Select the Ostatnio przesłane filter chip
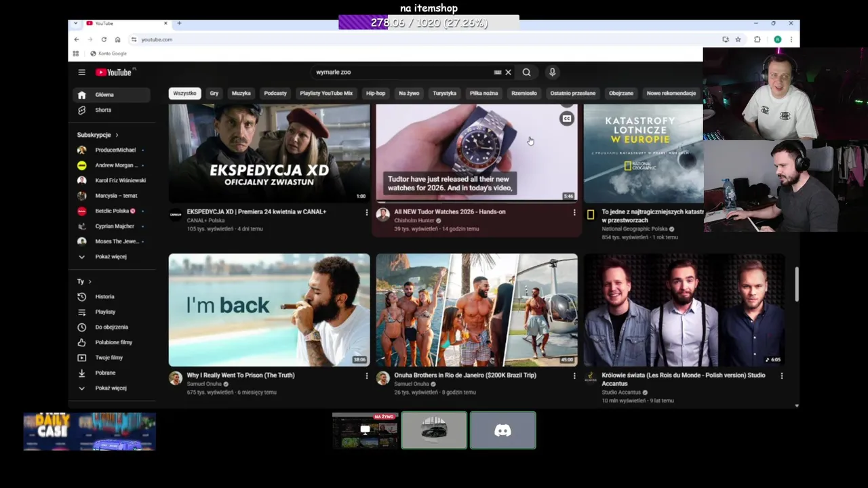 [x=573, y=93]
